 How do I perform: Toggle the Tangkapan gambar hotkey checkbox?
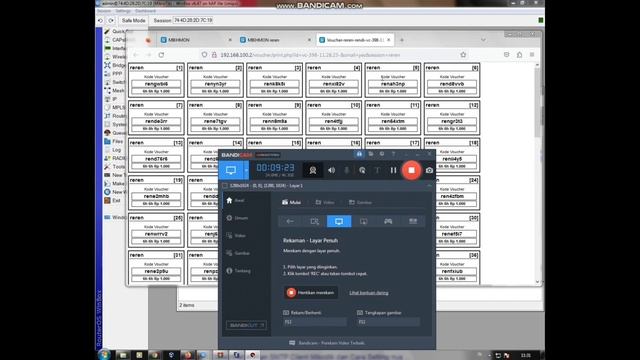(x=360, y=313)
